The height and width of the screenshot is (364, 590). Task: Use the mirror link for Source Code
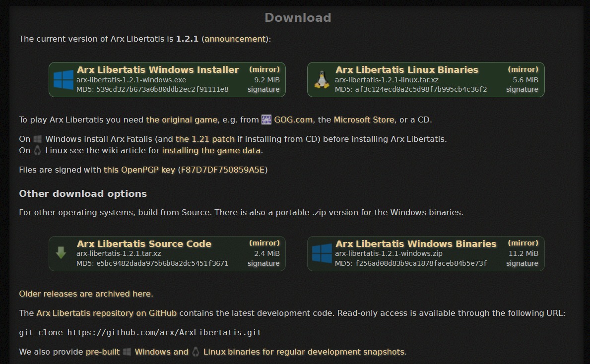(264, 243)
